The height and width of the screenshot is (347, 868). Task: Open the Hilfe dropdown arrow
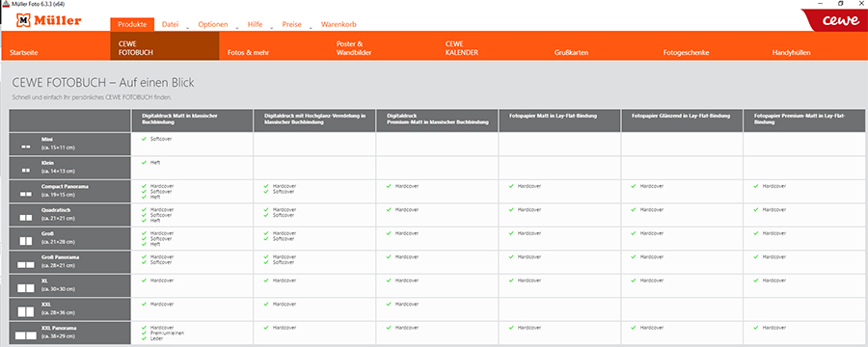click(272, 27)
